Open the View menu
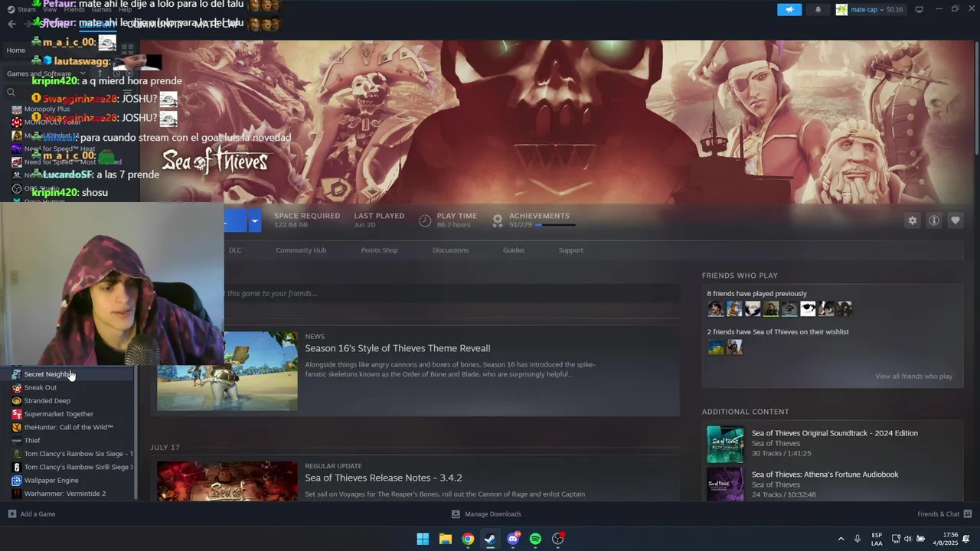980x551 pixels. click(50, 9)
